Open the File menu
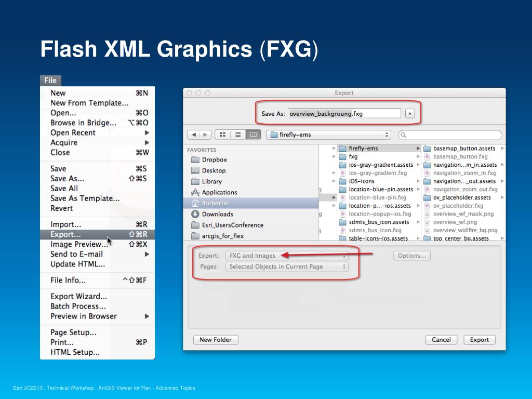 pos(50,81)
